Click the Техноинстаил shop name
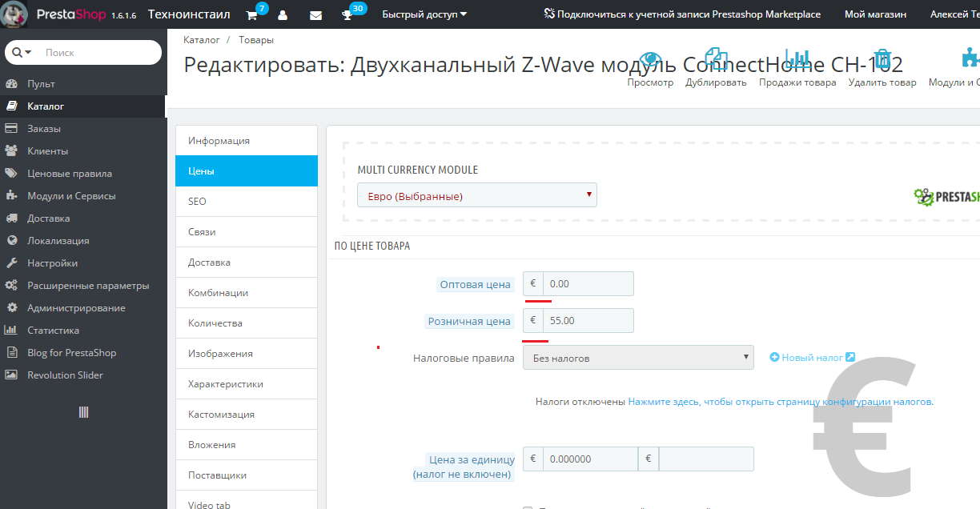 click(189, 14)
